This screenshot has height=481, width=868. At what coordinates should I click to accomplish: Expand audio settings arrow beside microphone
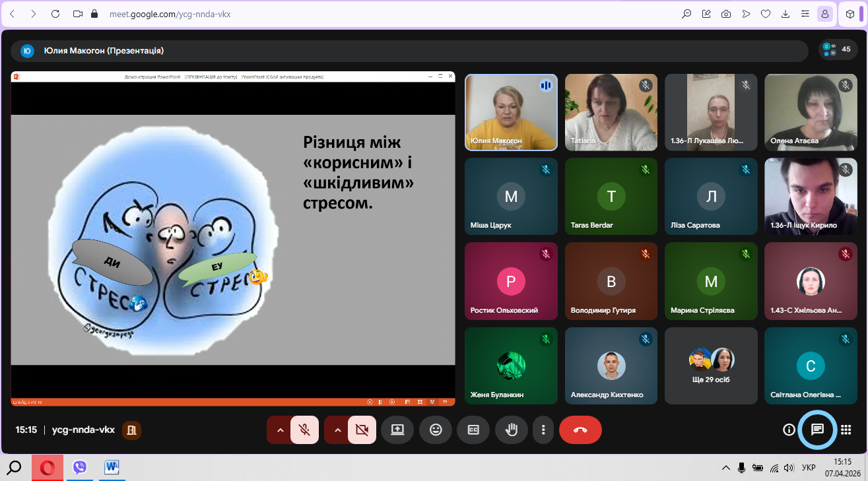tap(280, 430)
